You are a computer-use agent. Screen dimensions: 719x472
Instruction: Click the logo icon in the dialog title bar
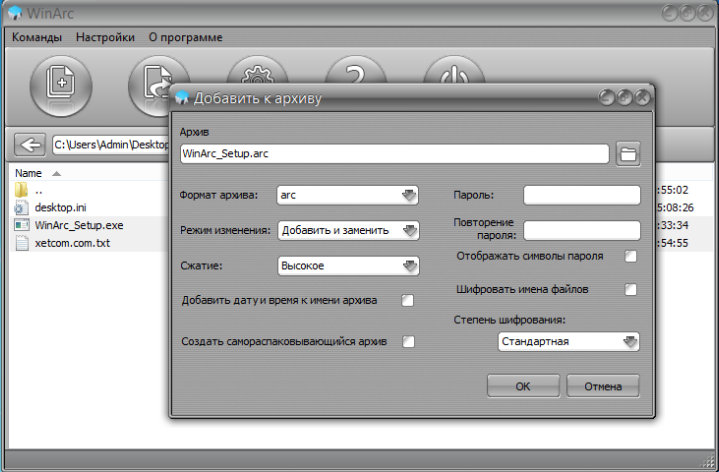(x=182, y=97)
